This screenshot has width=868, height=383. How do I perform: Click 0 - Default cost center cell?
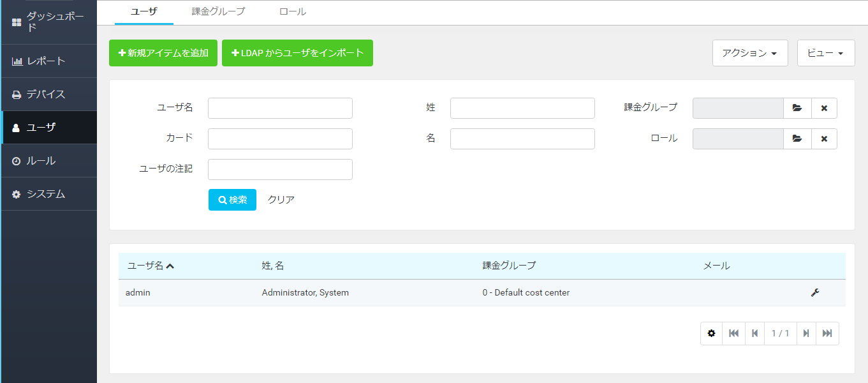[526, 292]
